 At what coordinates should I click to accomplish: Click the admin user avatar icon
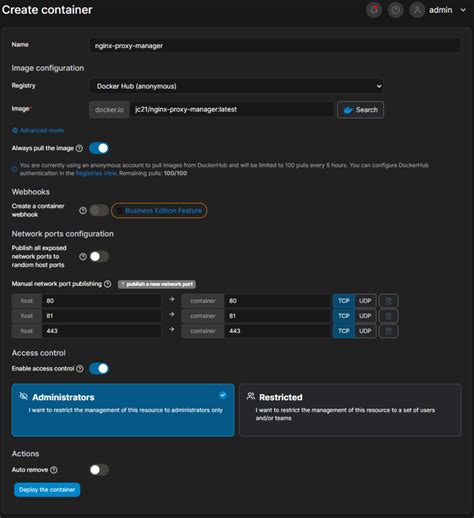point(417,10)
